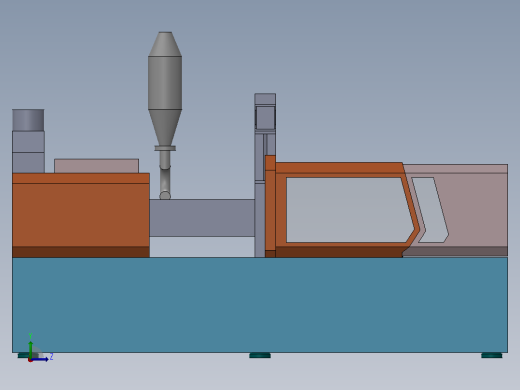Select the gray barrel between the orange housings
Screen dimensions: 520x390
tap(202, 218)
